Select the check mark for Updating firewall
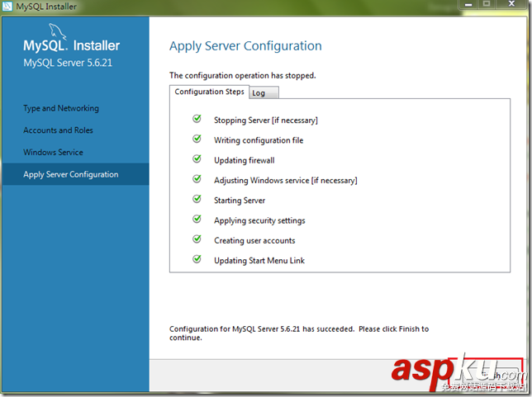The width and height of the screenshot is (532, 397). click(x=197, y=158)
